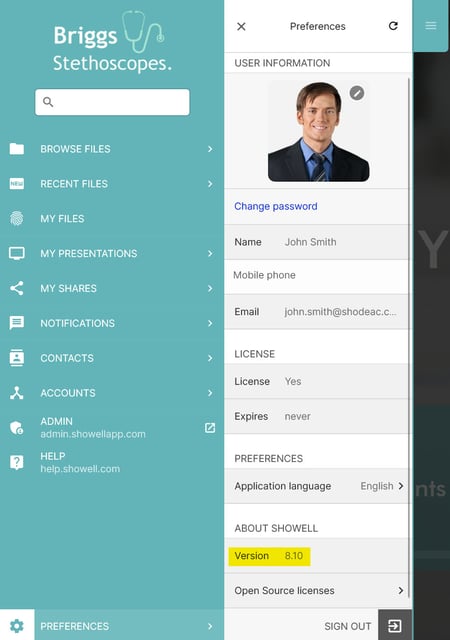Click the License Yes row
Viewport: 450px width, 640px height.
pos(316,382)
